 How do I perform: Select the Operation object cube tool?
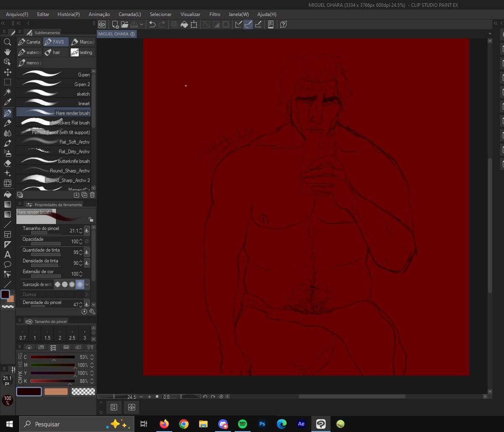tap(7, 62)
